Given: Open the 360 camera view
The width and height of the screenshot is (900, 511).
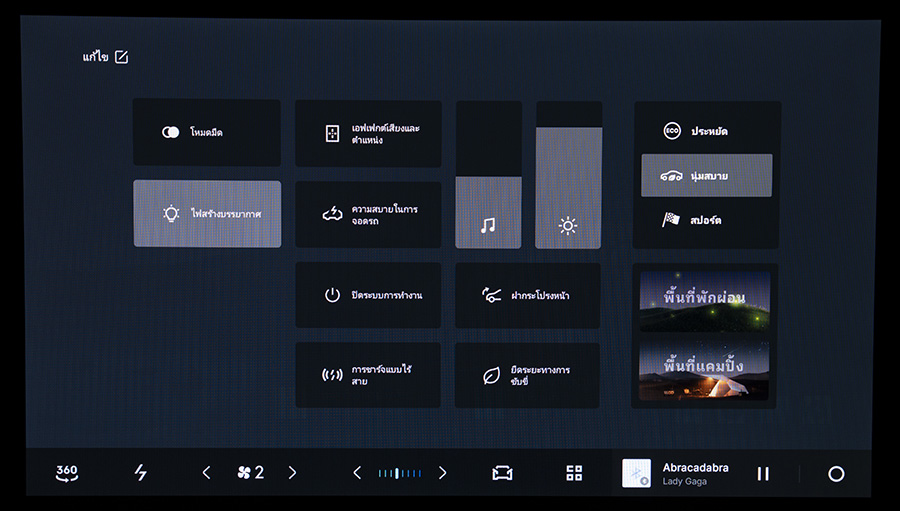Looking at the screenshot, I should [x=67, y=473].
